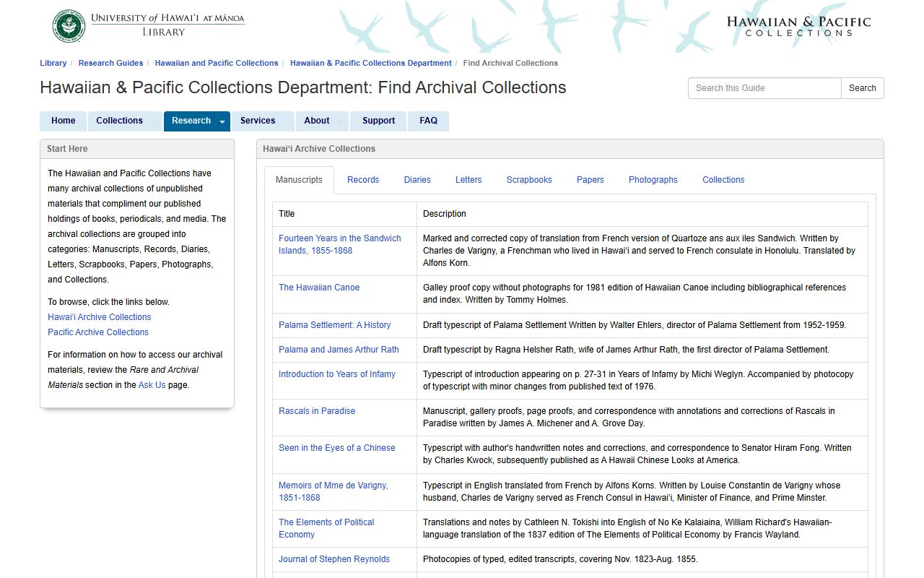Open the FAQ tab
Image resolution: width=924 pixels, height=578 pixels.
tap(429, 121)
